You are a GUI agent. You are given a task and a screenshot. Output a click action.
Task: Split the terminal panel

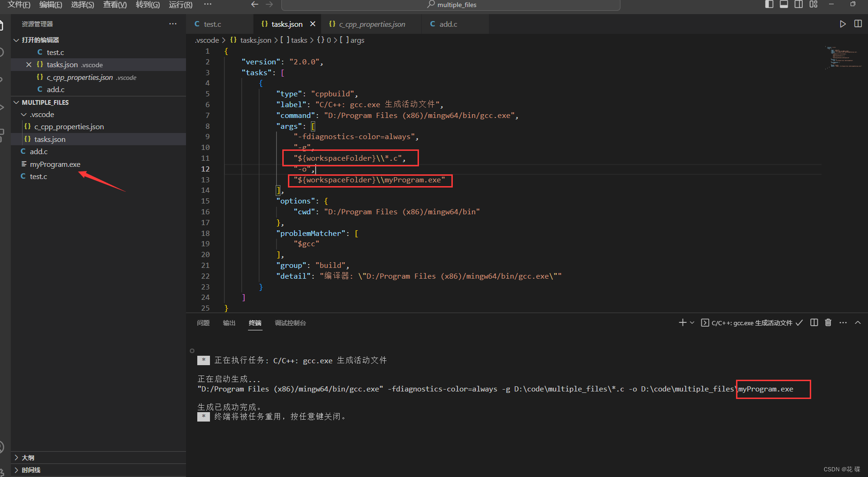(x=814, y=322)
